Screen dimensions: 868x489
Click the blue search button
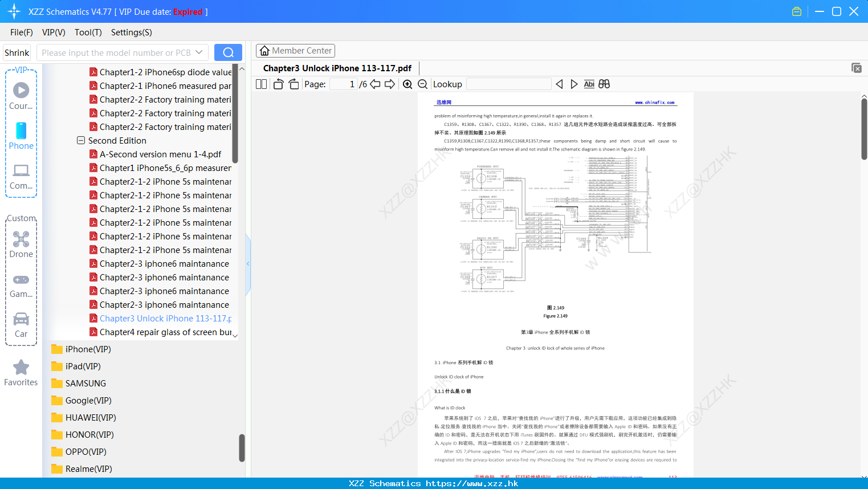(228, 52)
